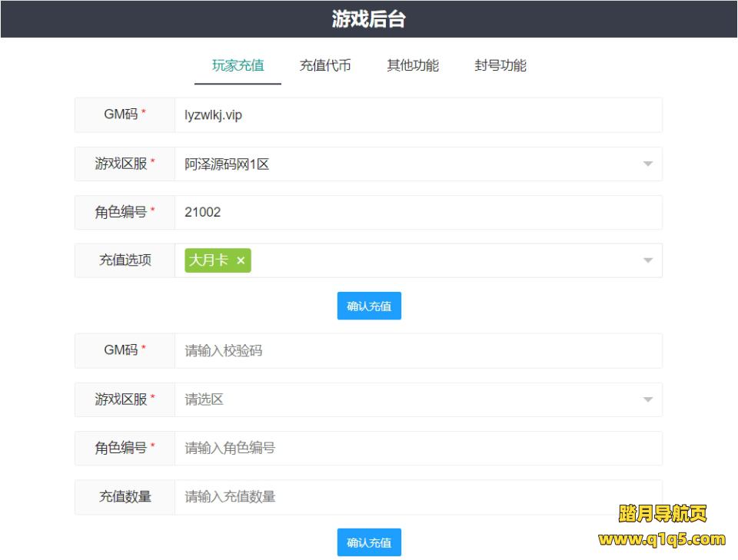Viewport: 738px width, 560px height.
Task: Click the 请输入角色编号 input field
Action: pyautogui.click(x=417, y=448)
